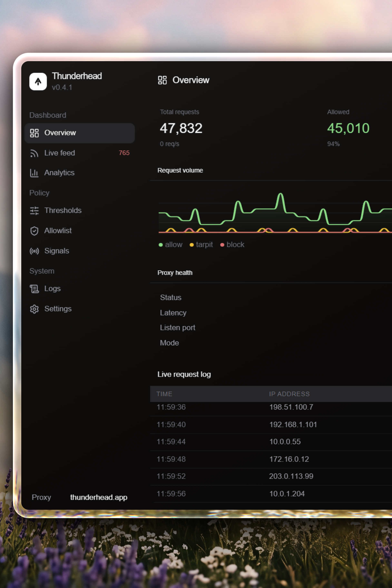Click the Allowlist shield icon
The image size is (392, 588).
[x=34, y=231]
